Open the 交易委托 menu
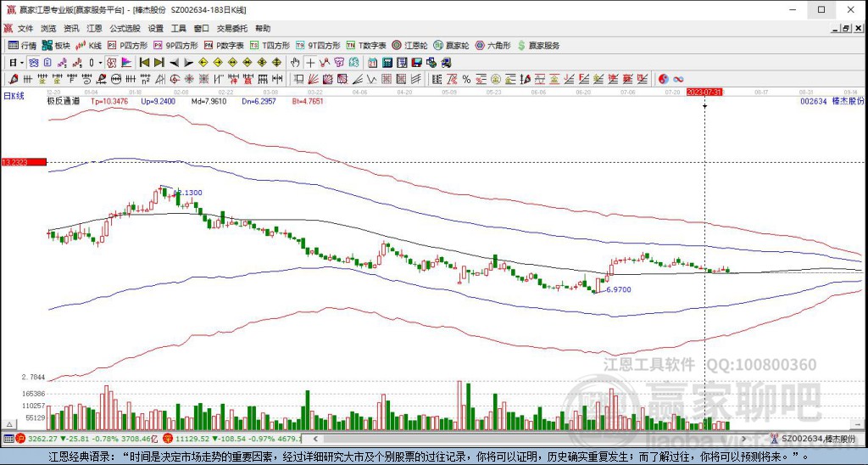Viewport: 868px width, 465px height. 232,28
